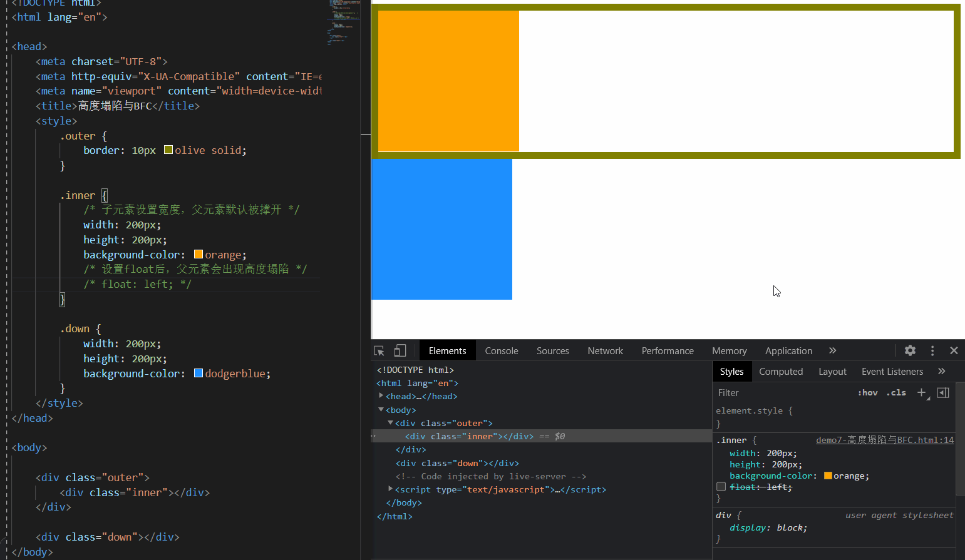Open DevTools three-dot customize menu
Screen dimensions: 965x560
coord(932,350)
